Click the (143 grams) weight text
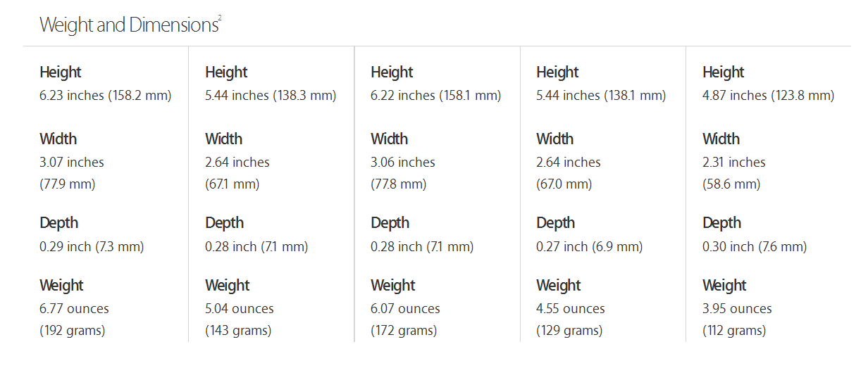Viewport: 868px width, 368px height. click(x=238, y=330)
